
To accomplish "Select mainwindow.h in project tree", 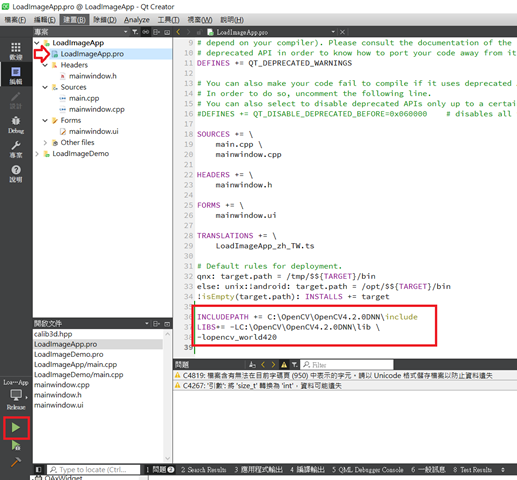I will (93, 76).
